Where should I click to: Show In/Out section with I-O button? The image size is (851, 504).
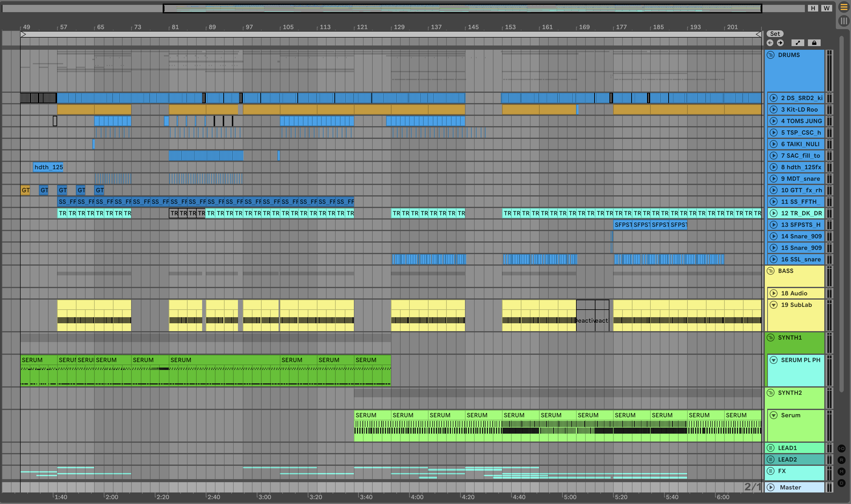click(841, 448)
